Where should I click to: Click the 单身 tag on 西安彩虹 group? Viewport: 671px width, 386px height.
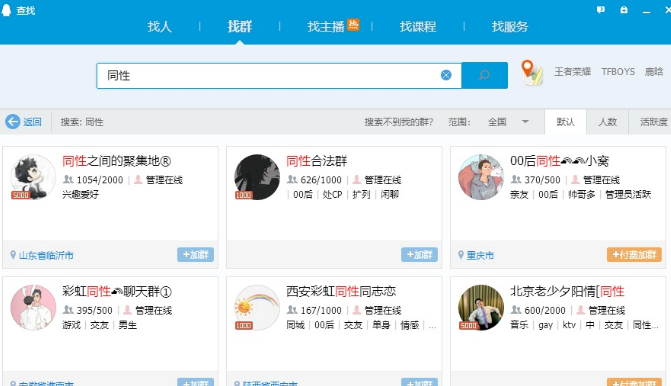pos(381,325)
